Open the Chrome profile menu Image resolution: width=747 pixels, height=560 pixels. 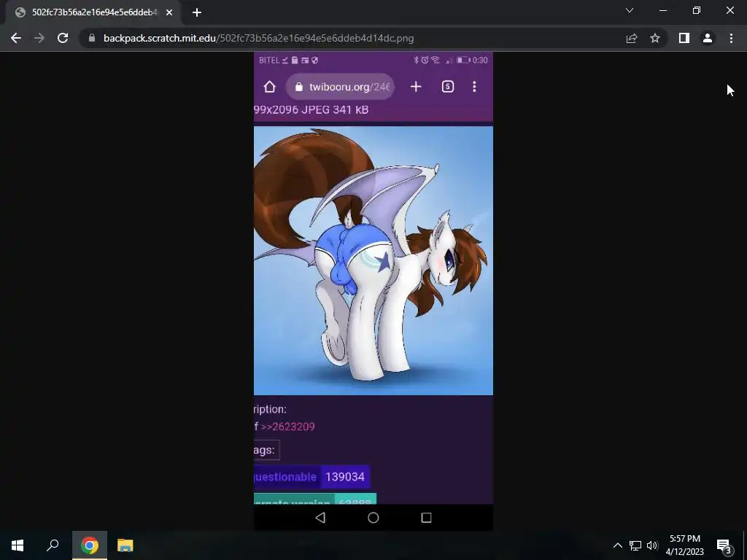click(708, 38)
